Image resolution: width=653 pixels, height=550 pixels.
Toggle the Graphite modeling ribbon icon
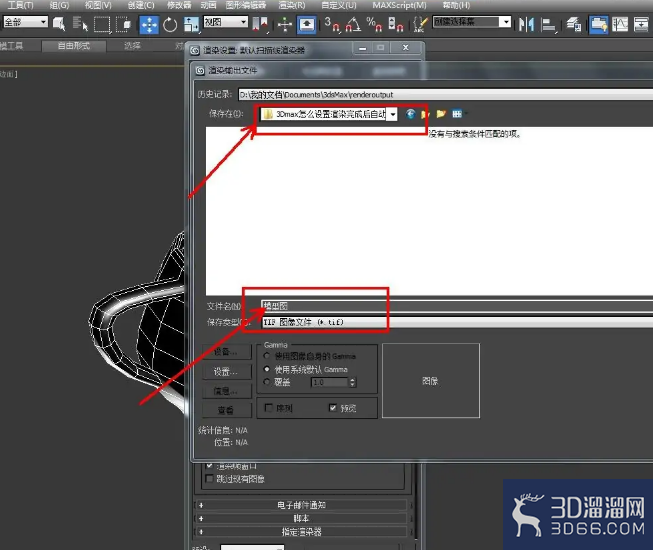pyautogui.click(x=598, y=24)
